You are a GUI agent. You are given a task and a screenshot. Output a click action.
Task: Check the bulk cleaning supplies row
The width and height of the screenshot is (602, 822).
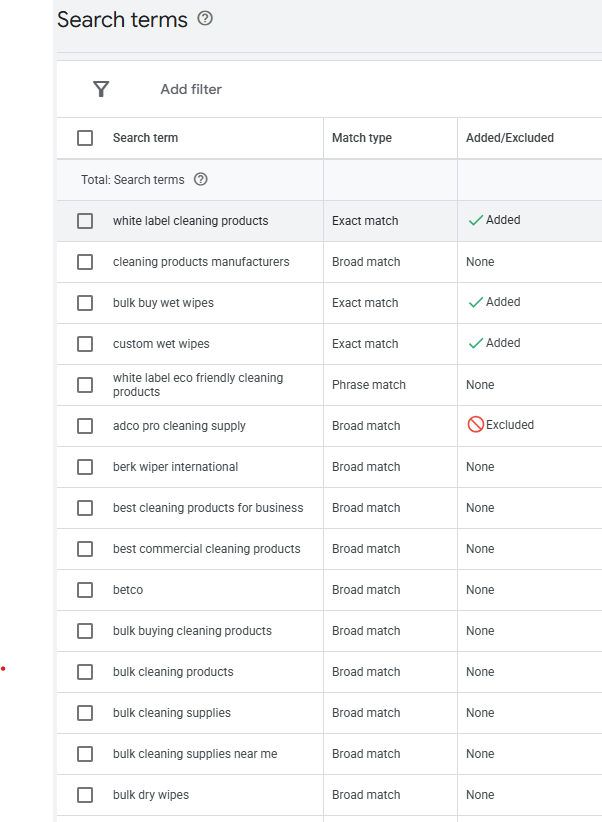coord(85,712)
